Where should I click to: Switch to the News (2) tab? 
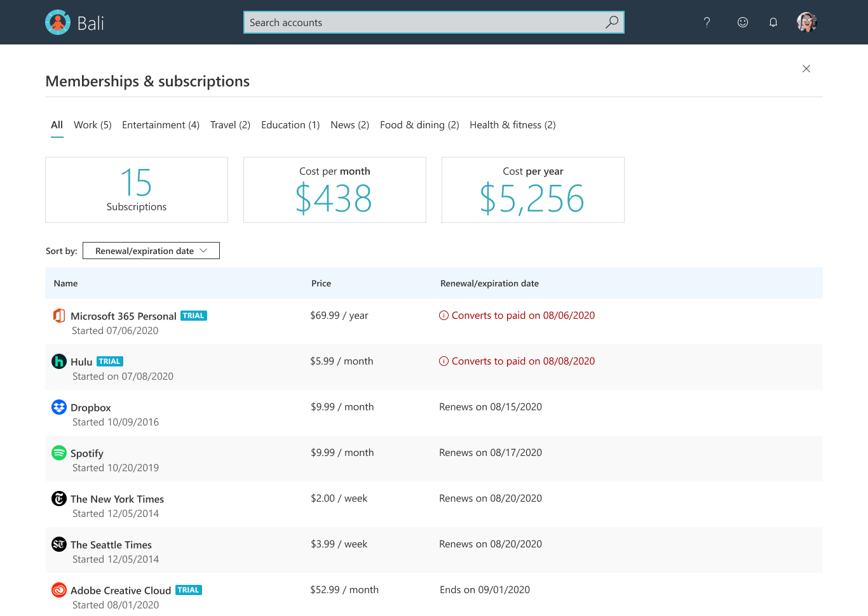click(x=350, y=125)
